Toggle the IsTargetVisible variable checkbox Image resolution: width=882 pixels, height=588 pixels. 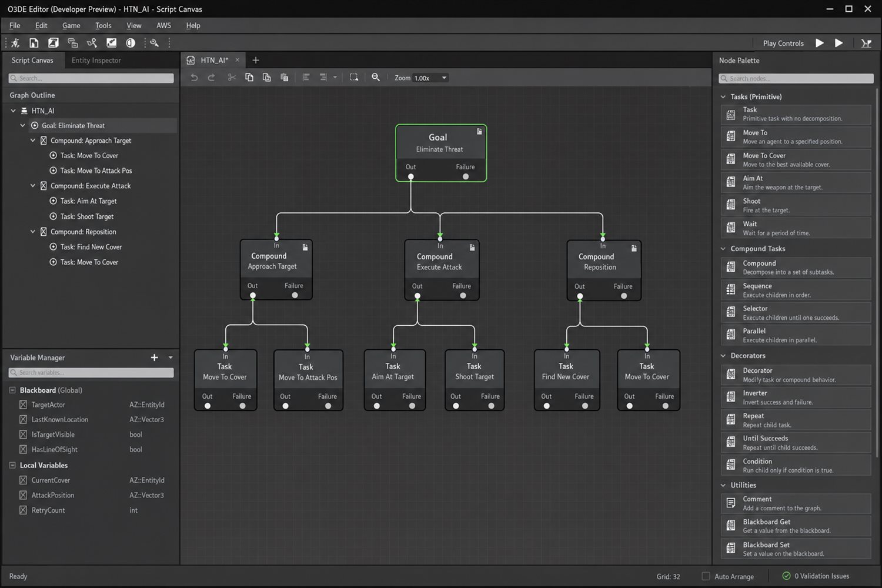point(23,435)
